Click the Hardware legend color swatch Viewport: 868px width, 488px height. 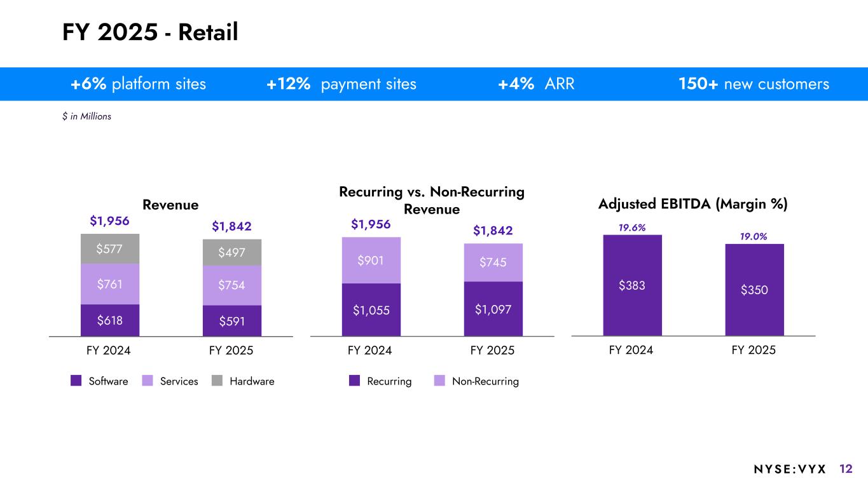tap(218, 381)
